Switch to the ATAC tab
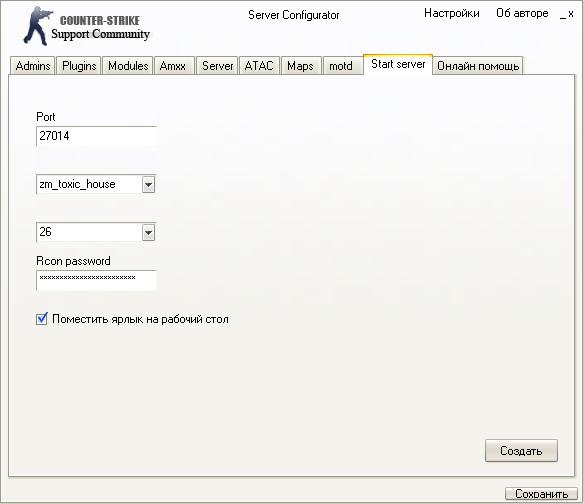The width and height of the screenshot is (584, 504). [259, 66]
